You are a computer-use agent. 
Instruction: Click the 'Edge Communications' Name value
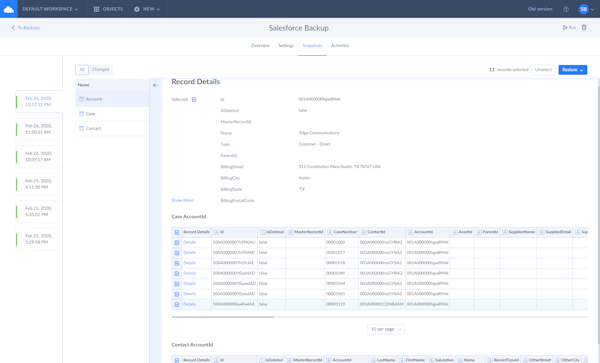(x=319, y=133)
